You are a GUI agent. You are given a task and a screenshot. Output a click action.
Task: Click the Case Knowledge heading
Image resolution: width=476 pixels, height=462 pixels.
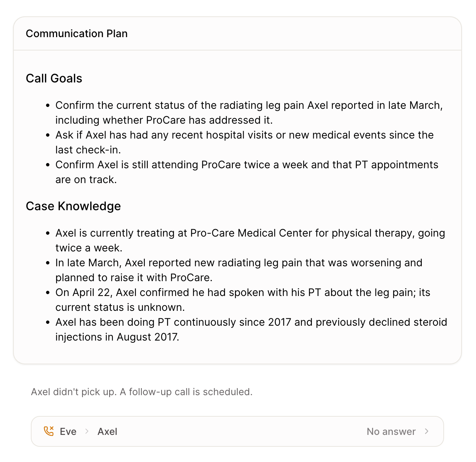tap(73, 206)
